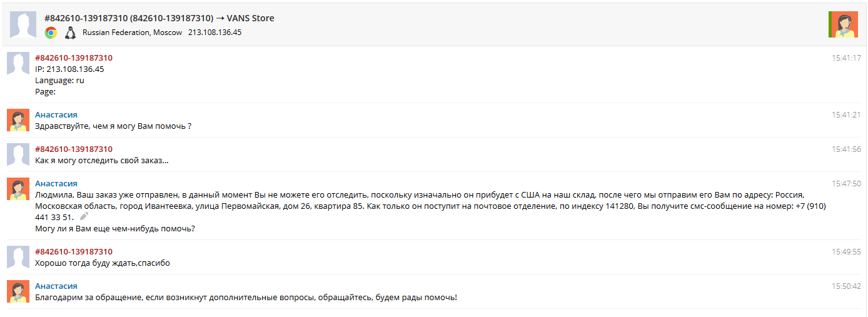Click Анастасия avatar beside the greeting message
Image resolution: width=868 pixels, height=317 pixels.
tap(18, 120)
